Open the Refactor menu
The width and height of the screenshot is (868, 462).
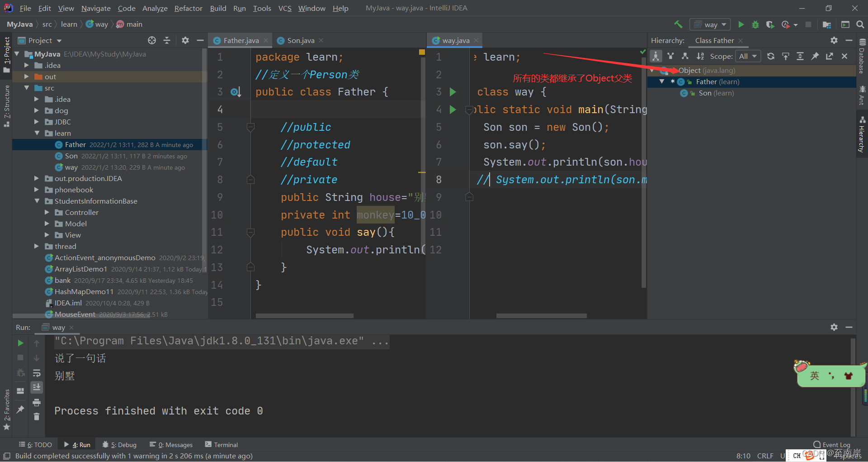pyautogui.click(x=189, y=8)
